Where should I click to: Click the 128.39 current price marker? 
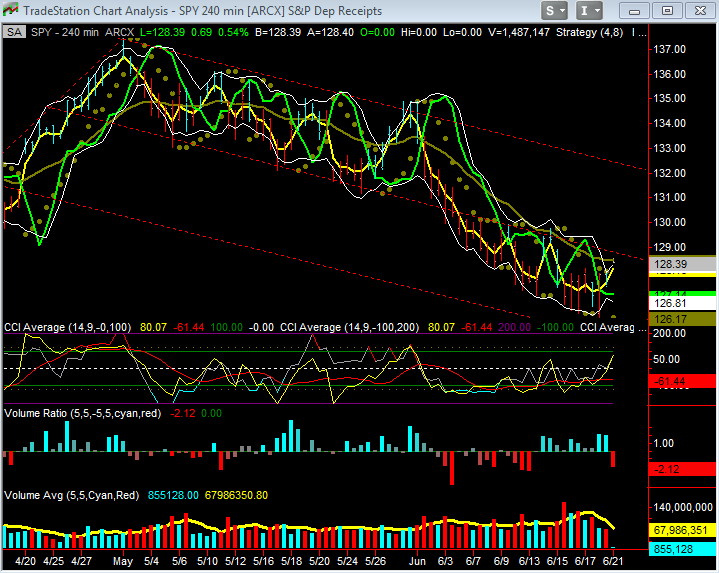[x=682, y=264]
